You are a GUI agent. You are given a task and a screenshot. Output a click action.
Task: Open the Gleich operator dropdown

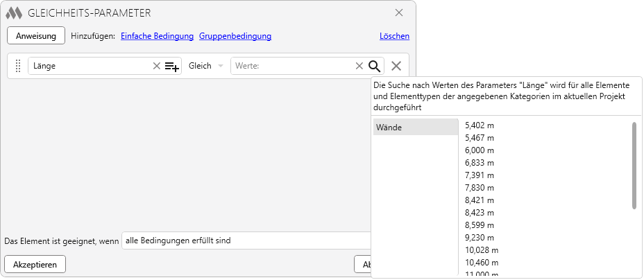tap(206, 66)
